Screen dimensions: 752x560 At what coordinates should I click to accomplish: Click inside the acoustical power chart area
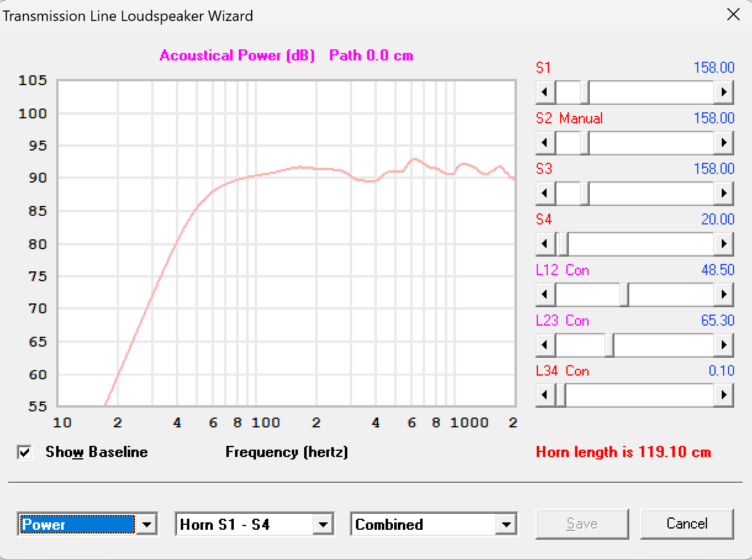pyautogui.click(x=286, y=243)
